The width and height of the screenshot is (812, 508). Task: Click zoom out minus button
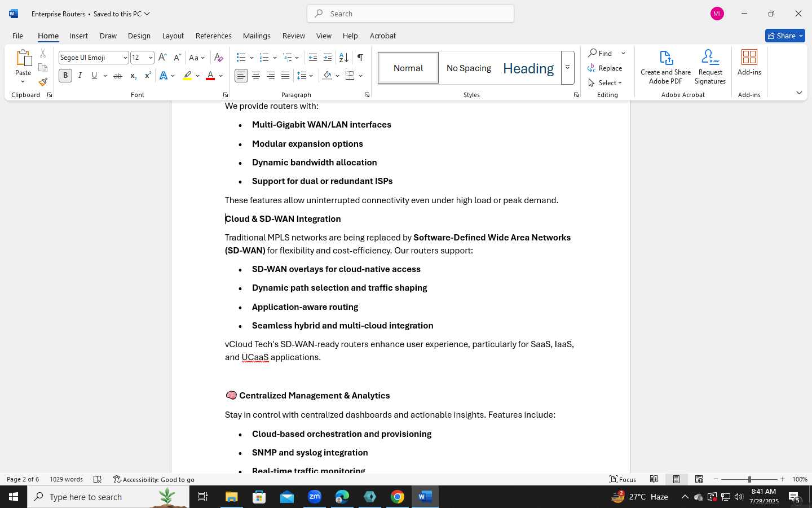[716, 479]
